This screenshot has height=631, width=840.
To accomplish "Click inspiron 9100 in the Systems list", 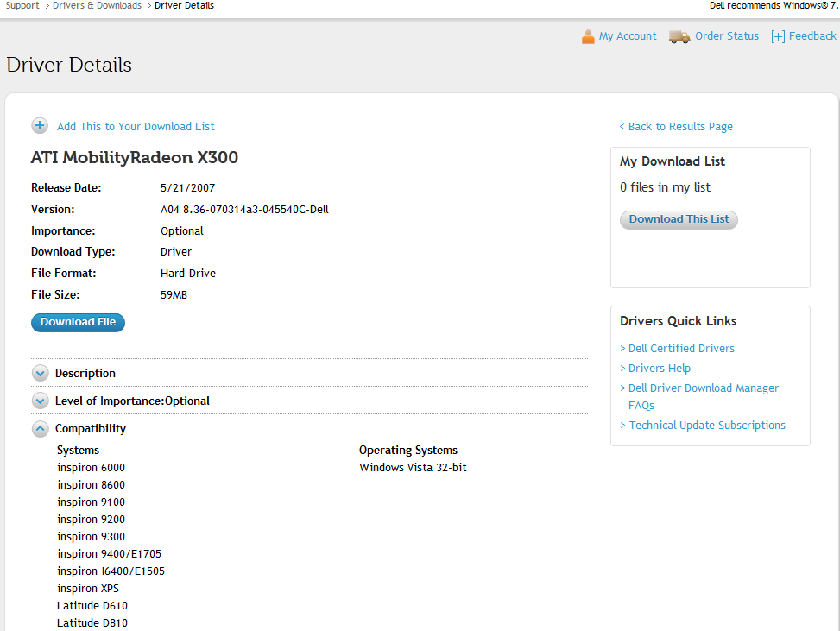I will point(91,502).
